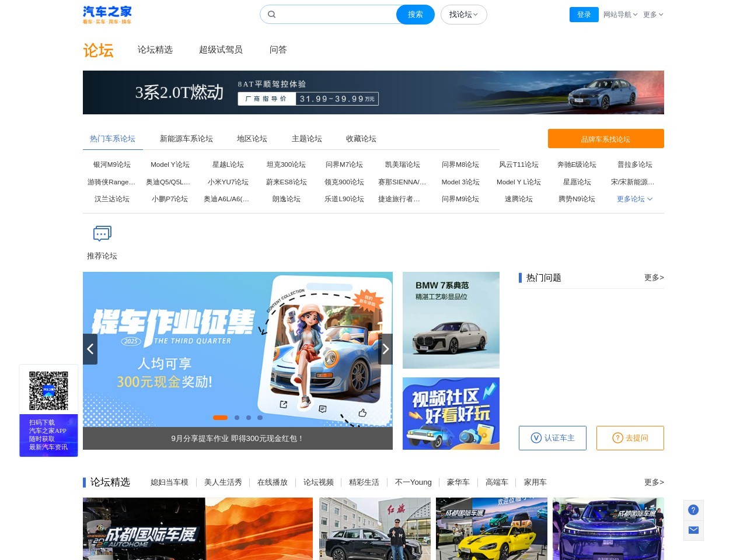Open the 提车作业征集 carousel image
Screen dimensions: 747x560
238,349
